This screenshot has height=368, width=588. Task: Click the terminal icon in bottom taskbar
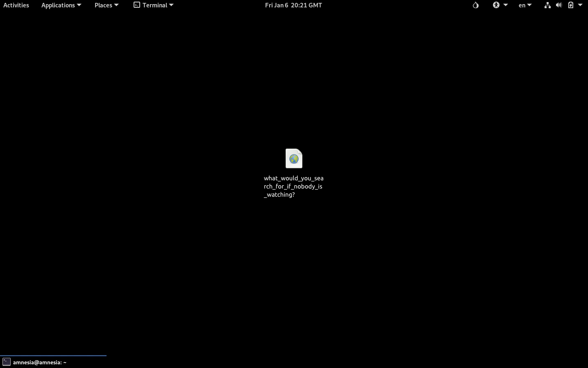pyautogui.click(x=6, y=362)
